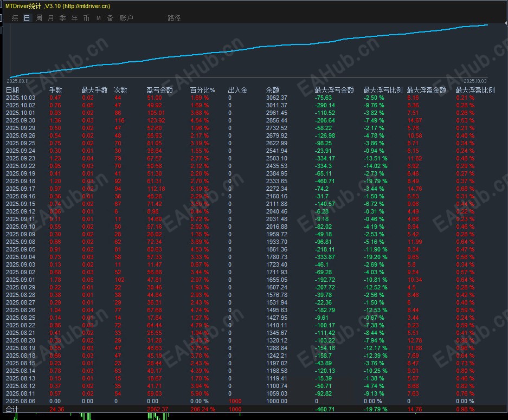Click balance value 3062.37
The height and width of the screenshot is (420, 508).
tap(276, 98)
